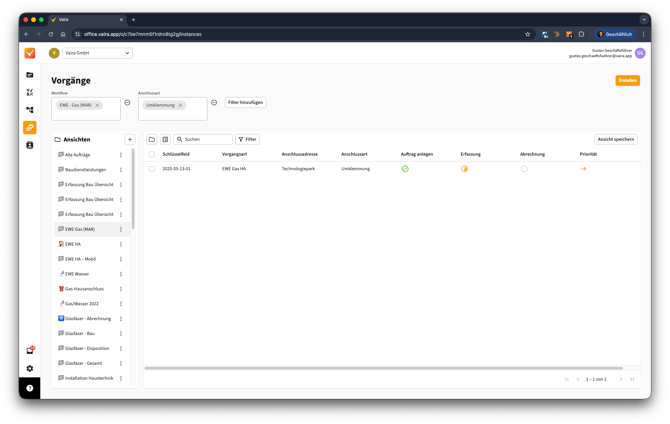This screenshot has height=424, width=670.
Task: Click the orange Priorität arrow icon
Action: (583, 169)
